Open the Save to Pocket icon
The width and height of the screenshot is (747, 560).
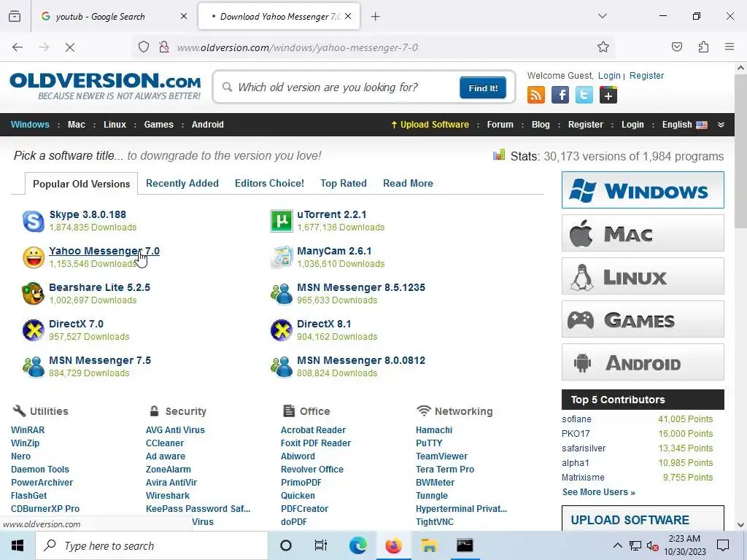677,47
